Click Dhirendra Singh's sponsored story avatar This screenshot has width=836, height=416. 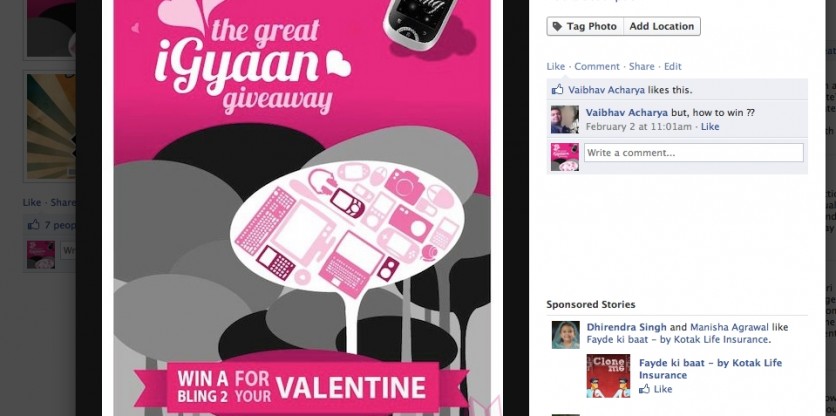pos(566,335)
